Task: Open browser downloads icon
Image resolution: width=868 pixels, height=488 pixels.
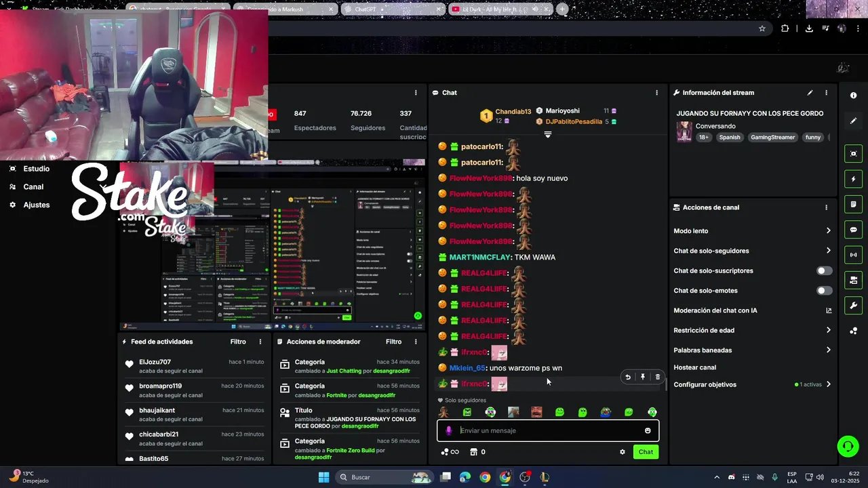Action: pos(809,28)
